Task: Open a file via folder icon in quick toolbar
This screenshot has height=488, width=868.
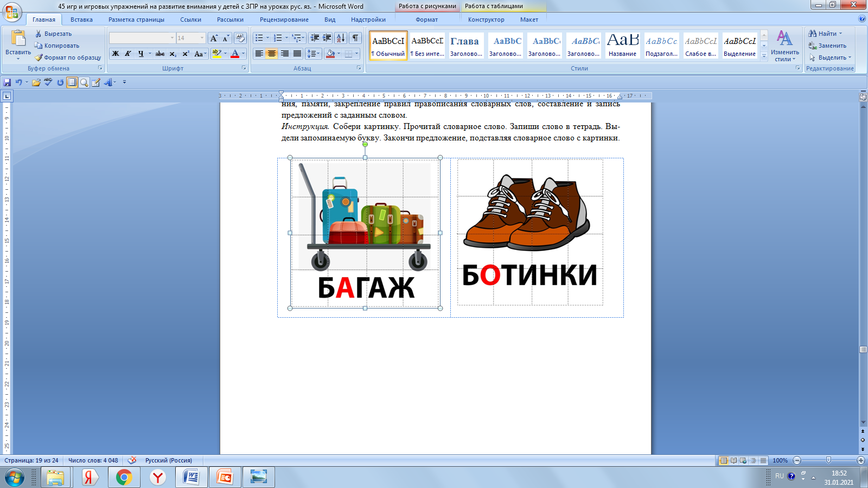Action: click(x=36, y=82)
